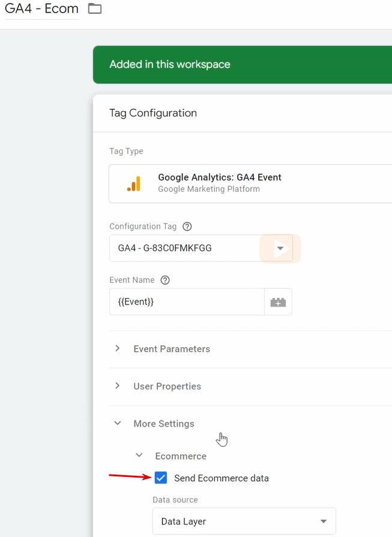Viewport: 392px width, 537px height.
Task: Uncheck Send Ecommerce data checkbox
Action: 161,478
